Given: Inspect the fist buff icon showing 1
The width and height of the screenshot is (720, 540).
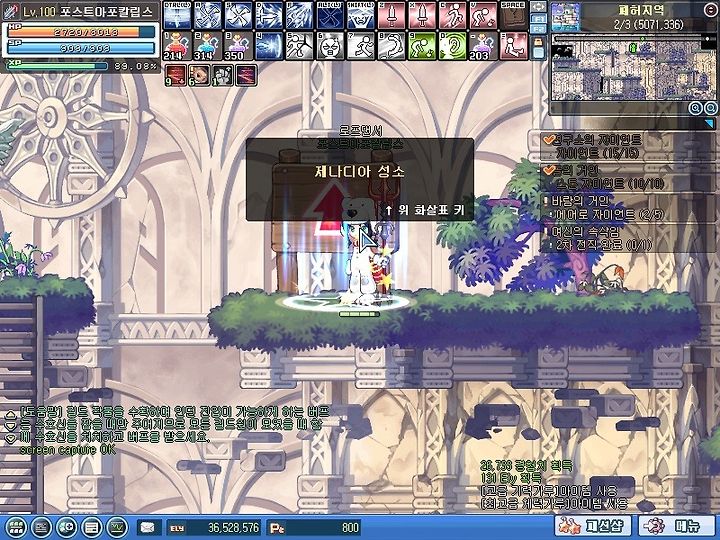Looking at the screenshot, I should 223,75.
